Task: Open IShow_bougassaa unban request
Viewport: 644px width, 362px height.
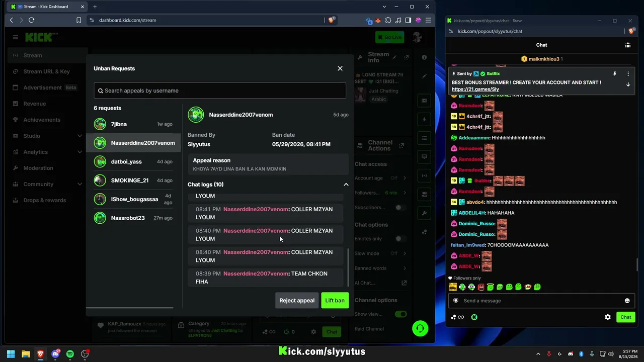Action: pos(134,199)
